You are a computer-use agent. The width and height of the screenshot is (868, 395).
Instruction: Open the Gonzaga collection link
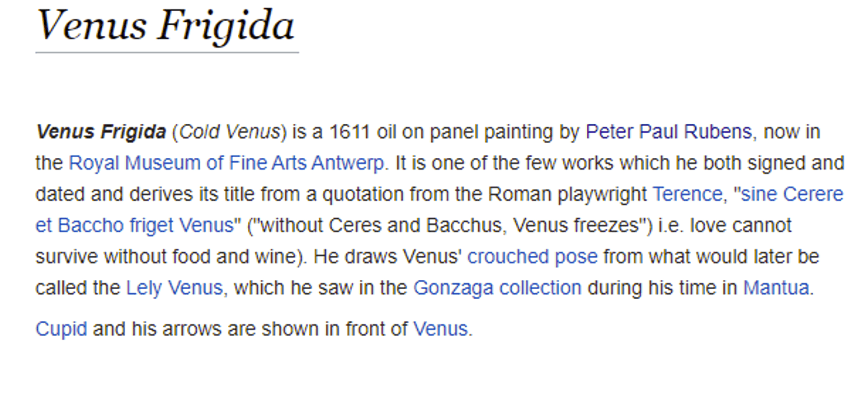497,288
